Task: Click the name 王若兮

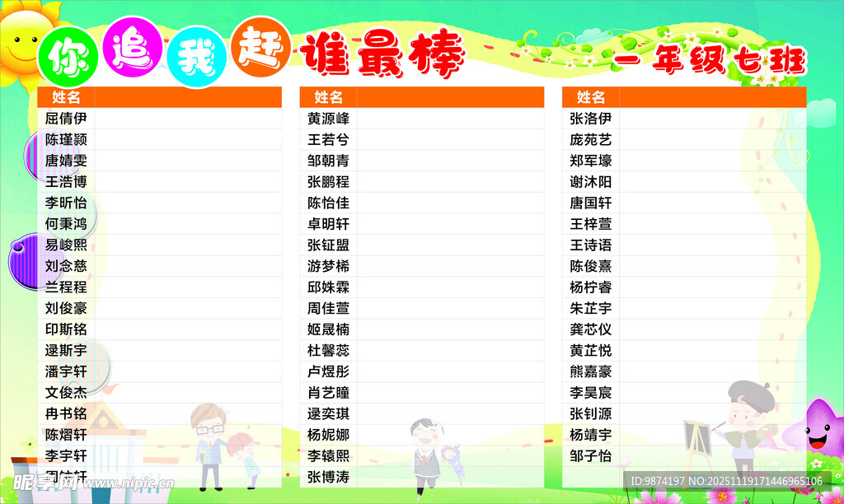Action: (328, 139)
